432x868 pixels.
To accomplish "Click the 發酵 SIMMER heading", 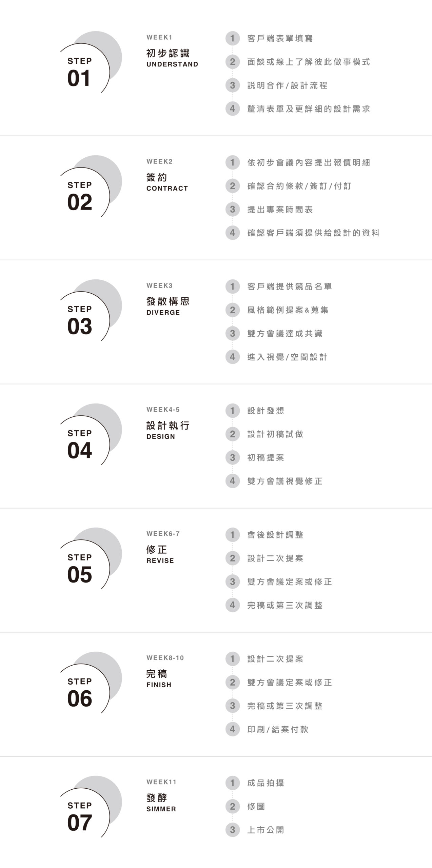I will pos(161,803).
